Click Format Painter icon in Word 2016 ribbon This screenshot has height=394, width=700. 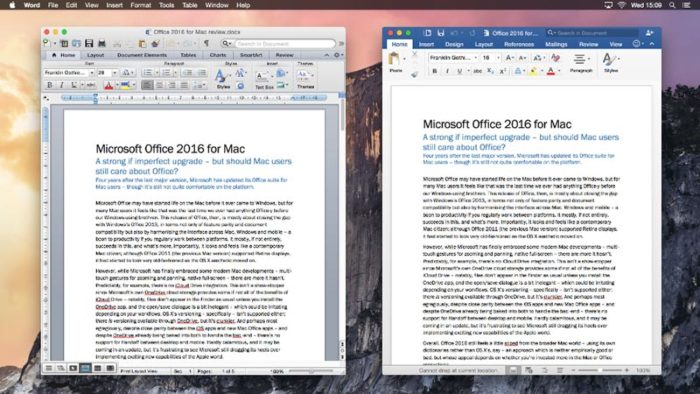pyautogui.click(x=414, y=75)
